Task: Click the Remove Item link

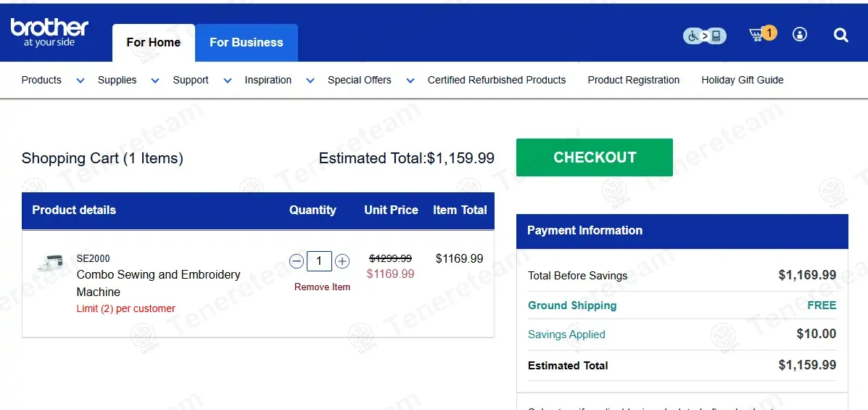Action: pyautogui.click(x=322, y=287)
